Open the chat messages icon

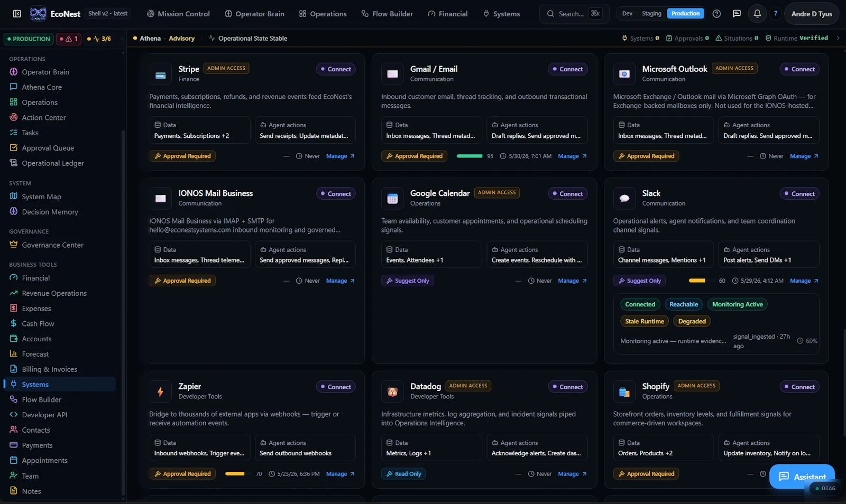click(737, 14)
